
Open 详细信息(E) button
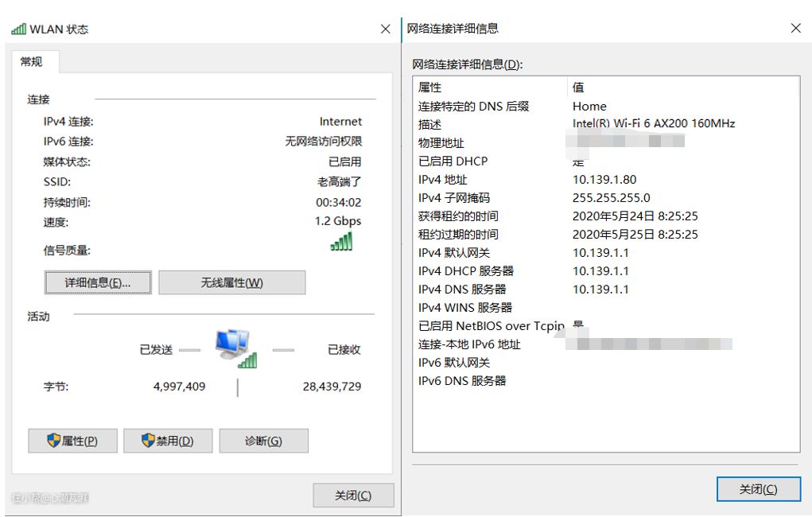98,282
